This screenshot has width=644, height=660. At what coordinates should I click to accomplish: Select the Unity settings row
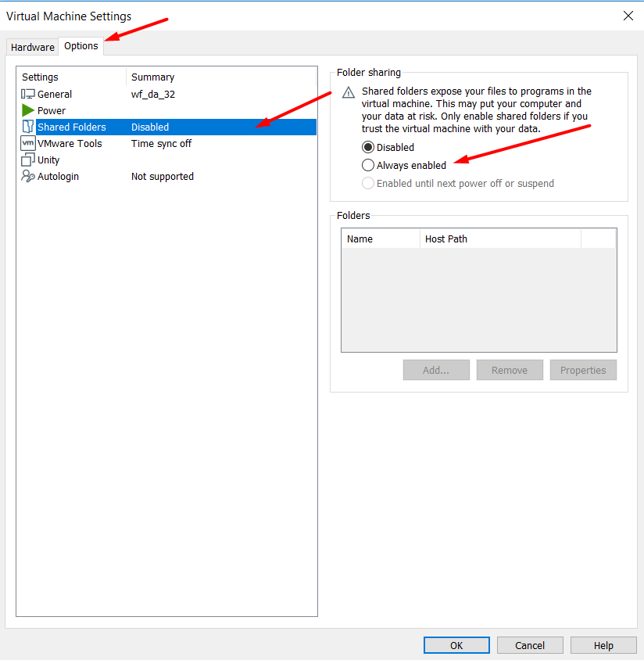point(168,160)
